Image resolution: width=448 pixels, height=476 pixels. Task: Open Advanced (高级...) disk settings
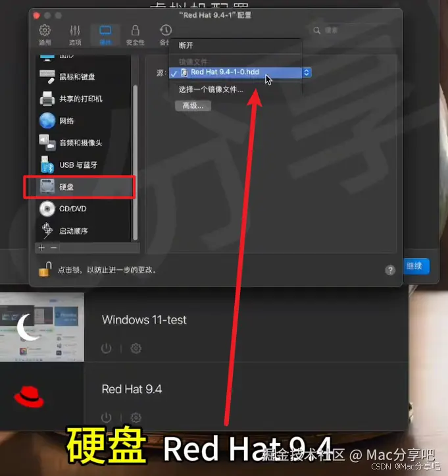pyautogui.click(x=193, y=105)
